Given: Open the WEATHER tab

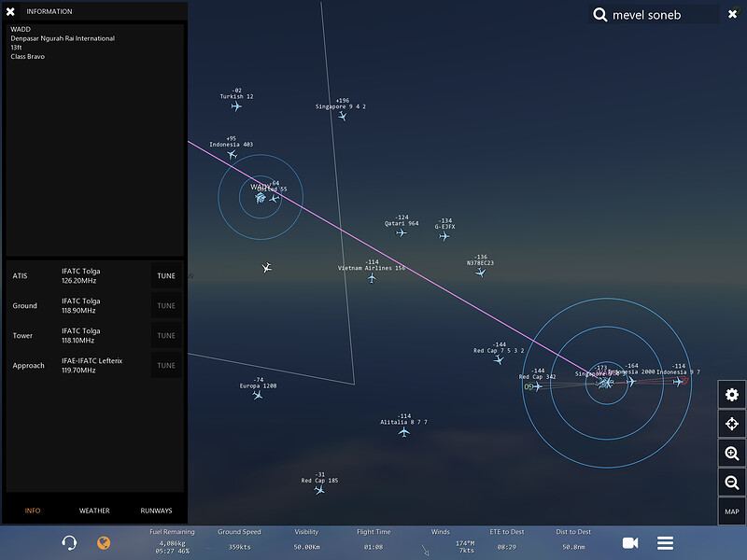Looking at the screenshot, I should 94,511.
